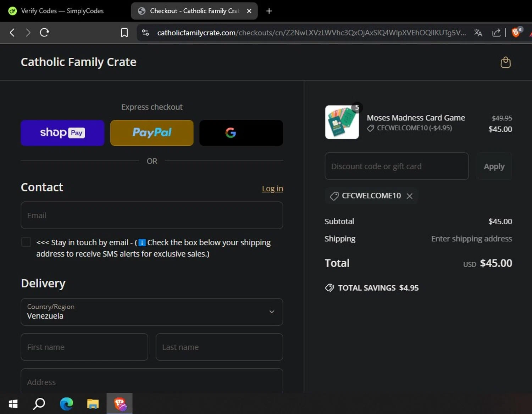Screen dimensions: 532x414
Task: Open site settings icon in address bar
Action: pos(145,33)
